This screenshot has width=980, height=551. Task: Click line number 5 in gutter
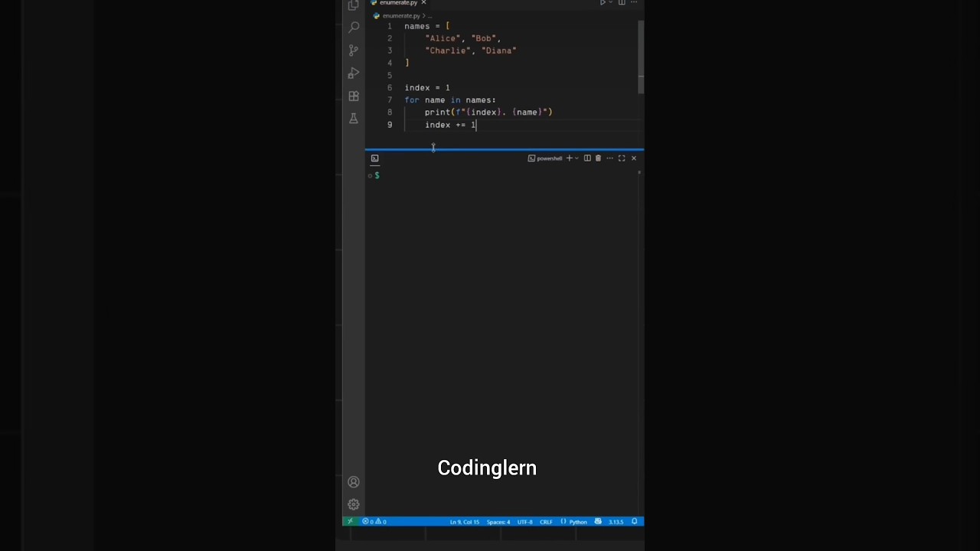click(x=390, y=76)
